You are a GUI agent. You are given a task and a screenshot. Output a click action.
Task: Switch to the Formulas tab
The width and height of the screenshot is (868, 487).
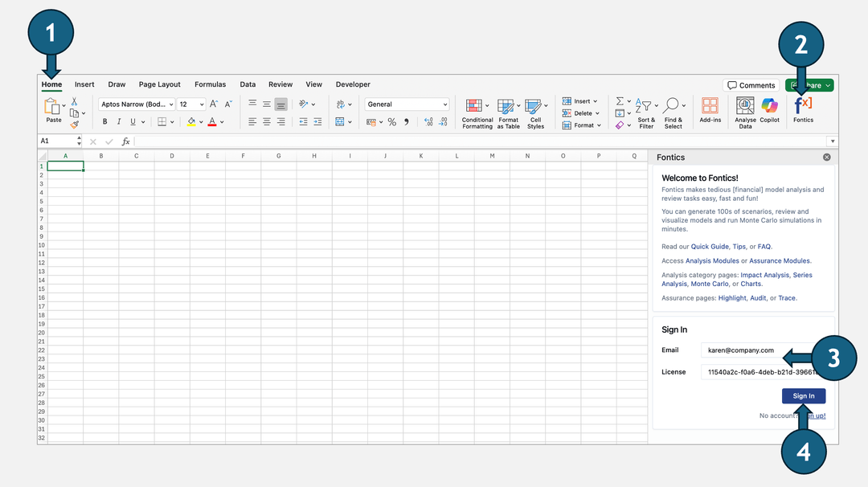(210, 84)
